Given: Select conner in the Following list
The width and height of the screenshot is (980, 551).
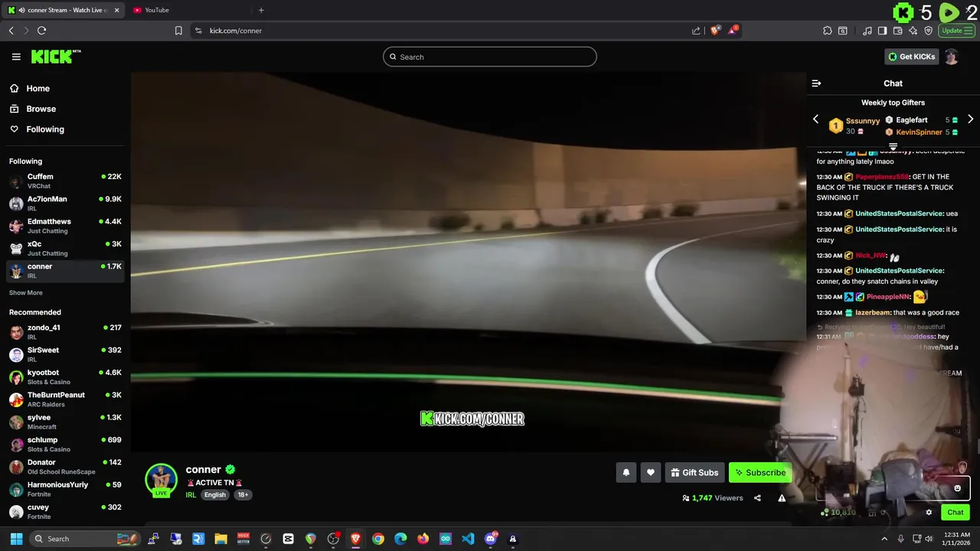Looking at the screenshot, I should pos(65,270).
